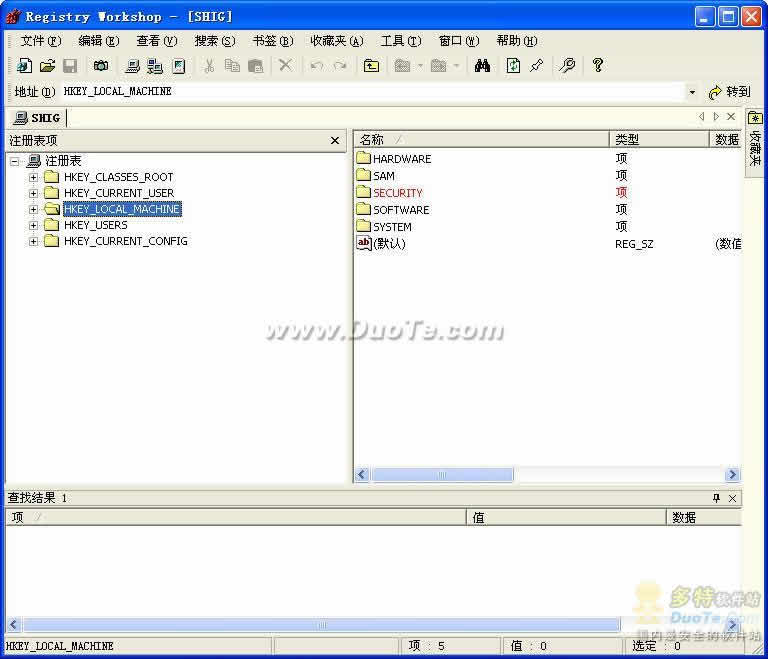Screen dimensions: 768x659
Task: Click the refresh toolbar icon
Action: tap(513, 65)
